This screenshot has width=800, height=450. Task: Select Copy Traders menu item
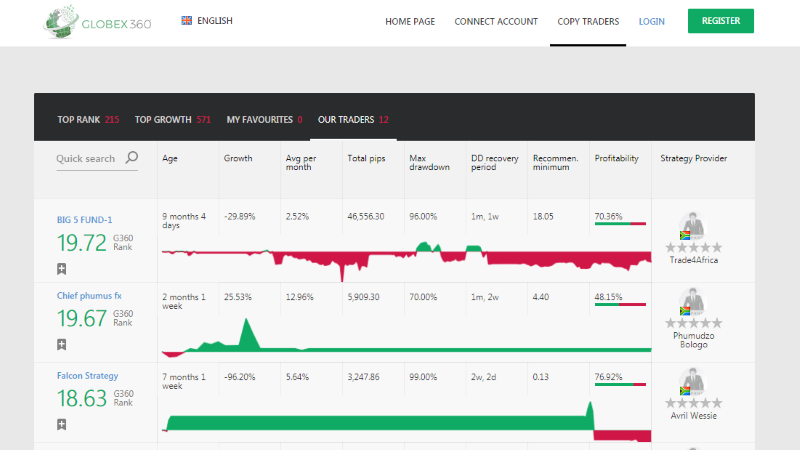[588, 21]
